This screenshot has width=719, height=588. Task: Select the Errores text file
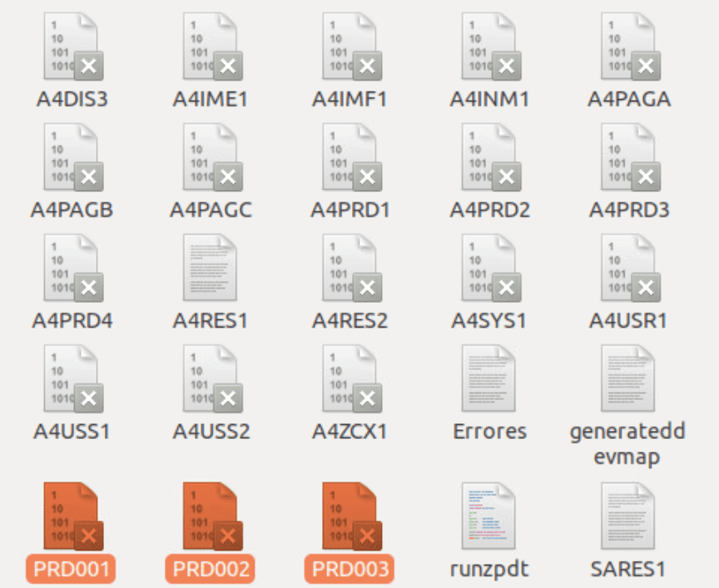point(489,378)
